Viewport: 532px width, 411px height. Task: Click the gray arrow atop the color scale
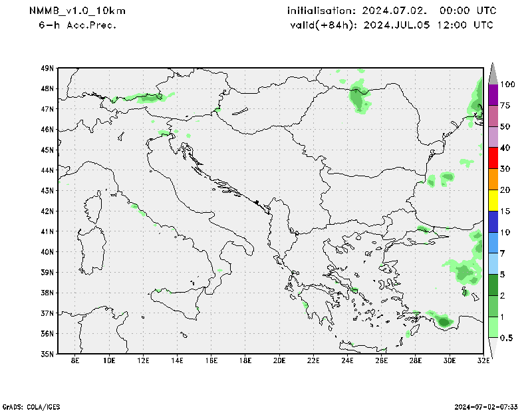click(493, 72)
